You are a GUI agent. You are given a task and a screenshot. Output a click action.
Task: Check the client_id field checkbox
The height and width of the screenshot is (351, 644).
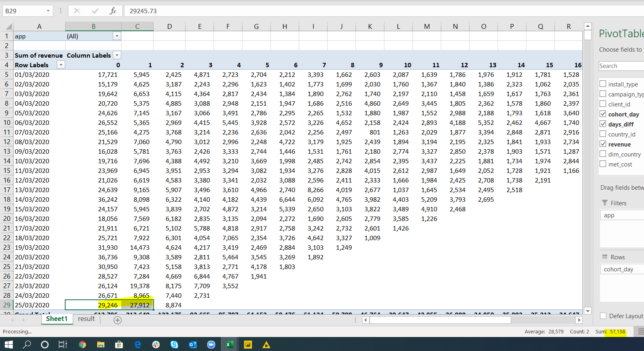click(x=603, y=104)
